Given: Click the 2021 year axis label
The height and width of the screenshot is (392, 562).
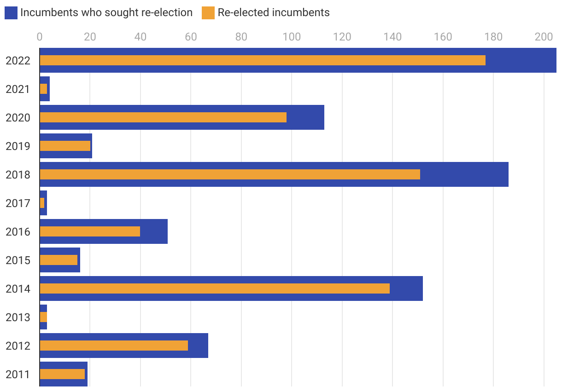Looking at the screenshot, I should [x=18, y=89].
